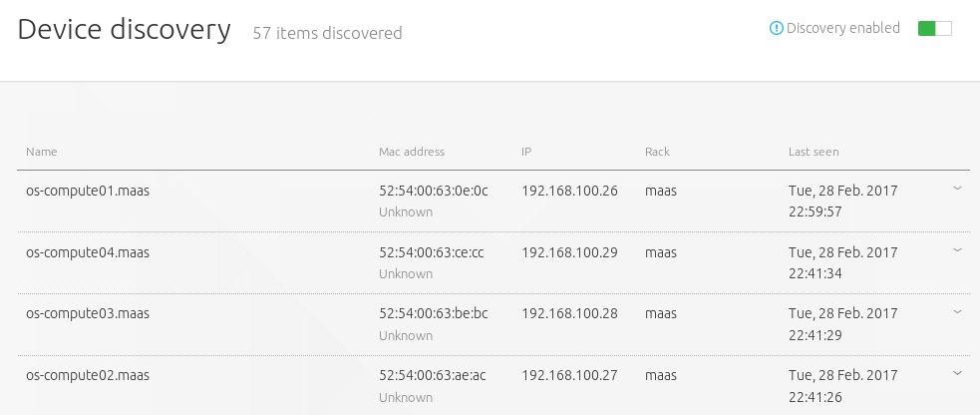Viewport: 980px width, 415px height.
Task: Select device name os-compute01.maas
Action: pyautogui.click(x=88, y=191)
